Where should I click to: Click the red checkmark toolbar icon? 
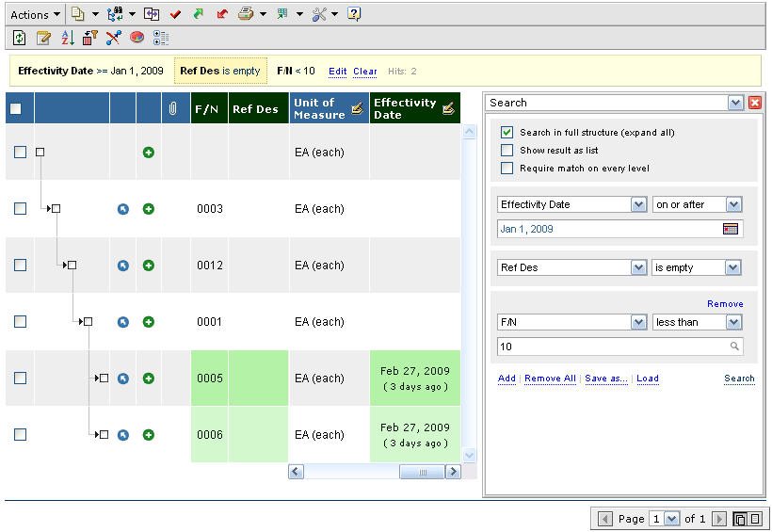[x=175, y=14]
